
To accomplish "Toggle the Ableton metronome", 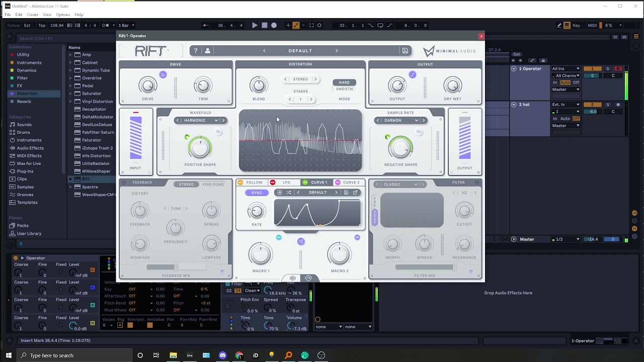I will click(105, 25).
